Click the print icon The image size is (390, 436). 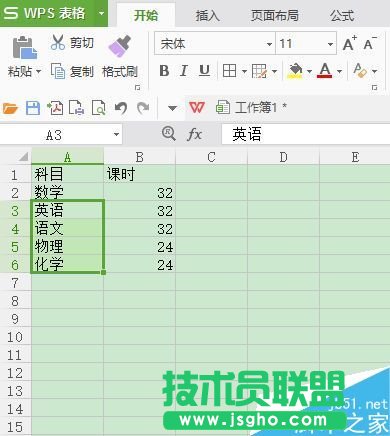pyautogui.click(x=77, y=108)
